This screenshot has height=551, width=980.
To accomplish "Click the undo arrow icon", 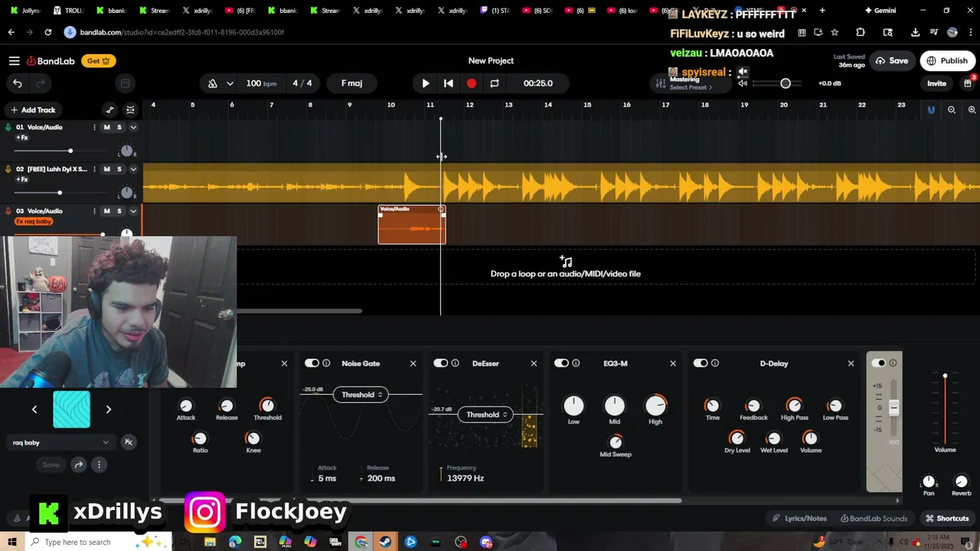I will pyautogui.click(x=18, y=83).
